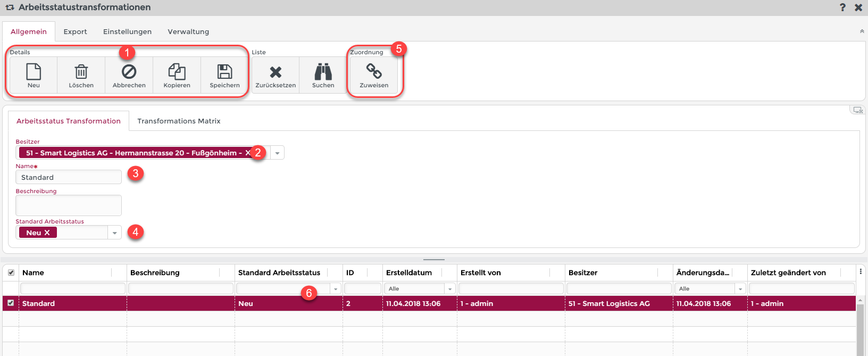Uncheck the Standard row checkbox
The width and height of the screenshot is (868, 356).
[x=11, y=303]
